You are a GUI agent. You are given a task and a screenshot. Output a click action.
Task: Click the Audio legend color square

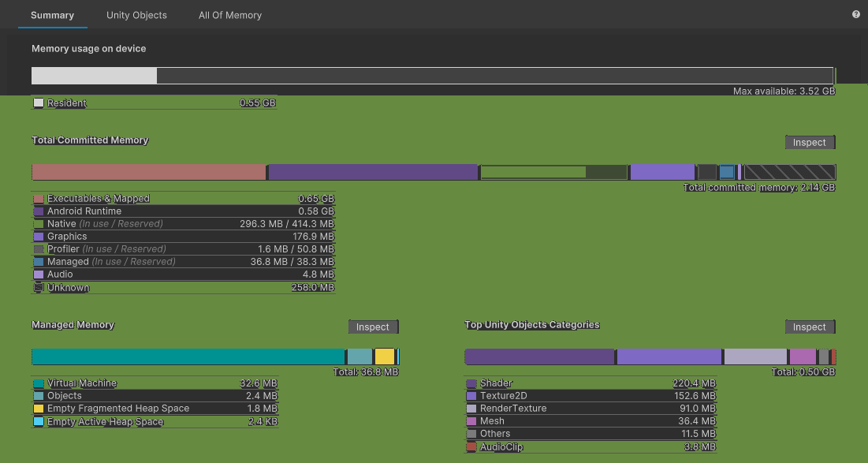[36, 274]
